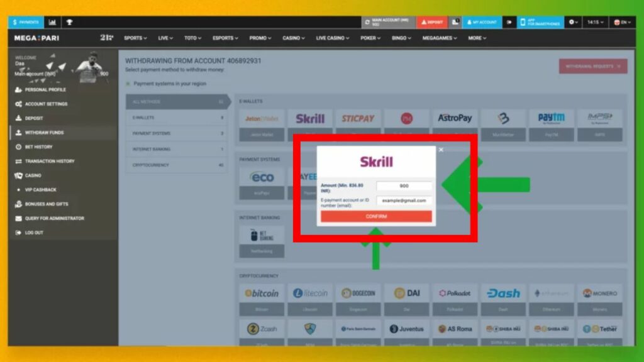Select the Internet Banking filter tab

177,149
